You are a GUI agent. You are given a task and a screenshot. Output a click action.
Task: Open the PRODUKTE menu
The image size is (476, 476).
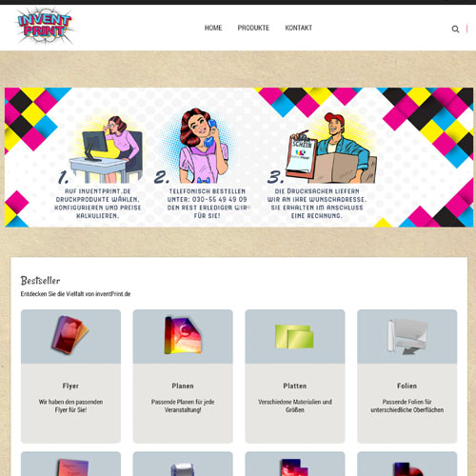coord(253,28)
